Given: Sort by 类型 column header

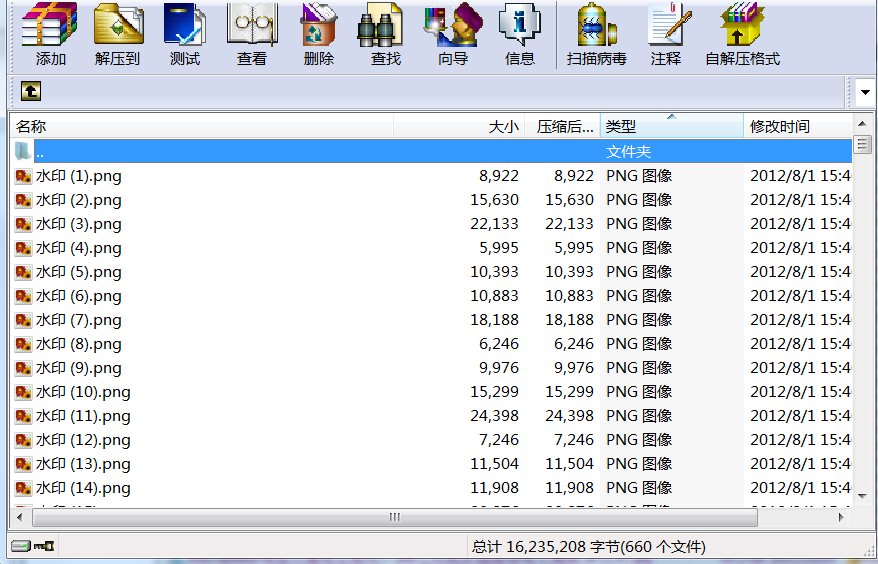Looking at the screenshot, I should [x=672, y=127].
